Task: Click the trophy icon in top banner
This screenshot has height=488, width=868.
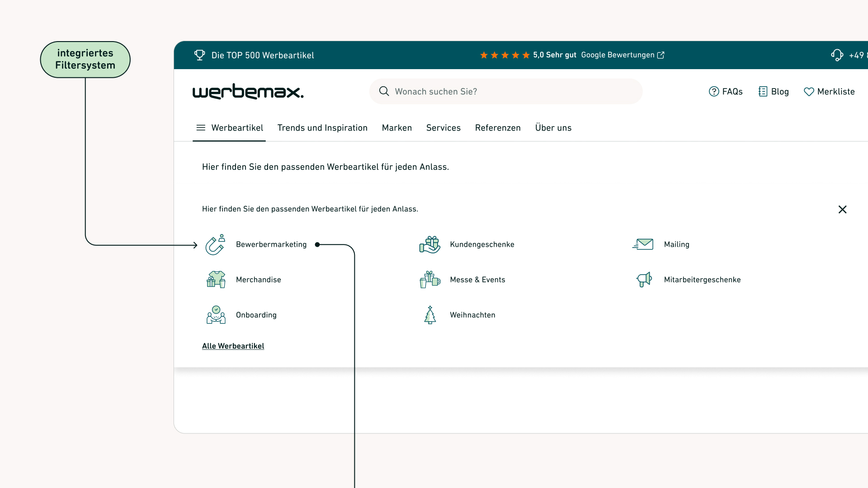Action: 199,55
